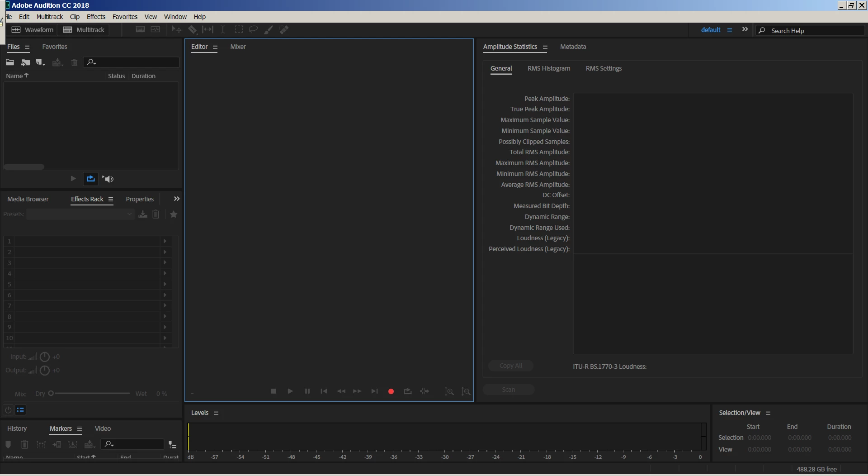Viewport: 868px width, 476px height.
Task: Open the RMS Settings tab
Action: [x=604, y=68]
